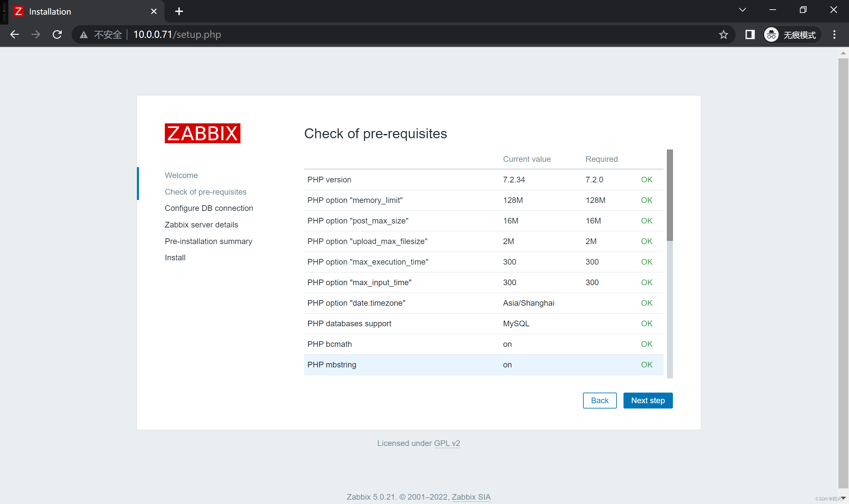Select Configure DB connection step
Image resolution: width=849 pixels, height=504 pixels.
tap(209, 208)
